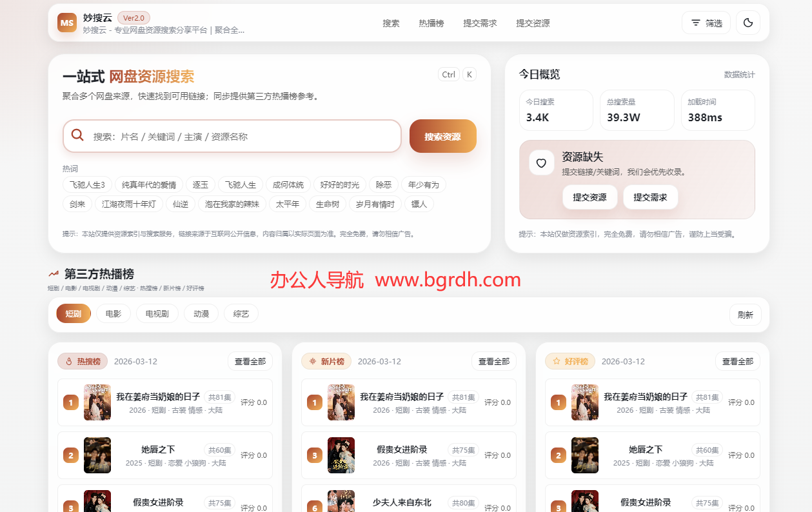Click hot word 仙逆
Screen dimensions: 812x512
click(181, 204)
